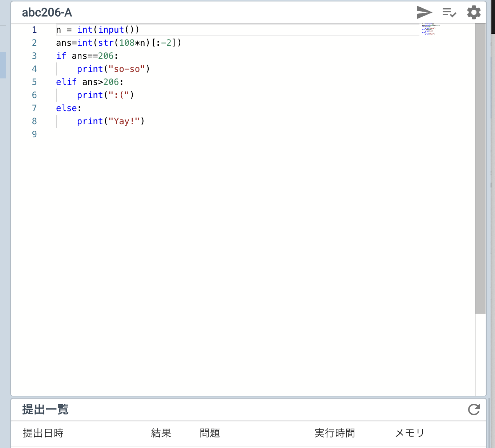The image size is (495, 448).
Task: Click the 提出一覧 panel heading
Action: pyautogui.click(x=45, y=410)
